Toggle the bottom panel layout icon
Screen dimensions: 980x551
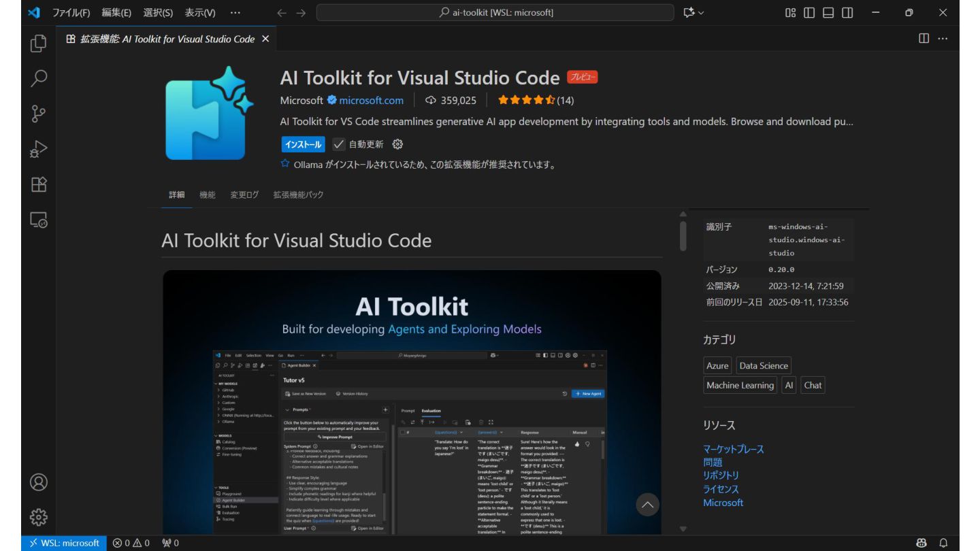(828, 12)
